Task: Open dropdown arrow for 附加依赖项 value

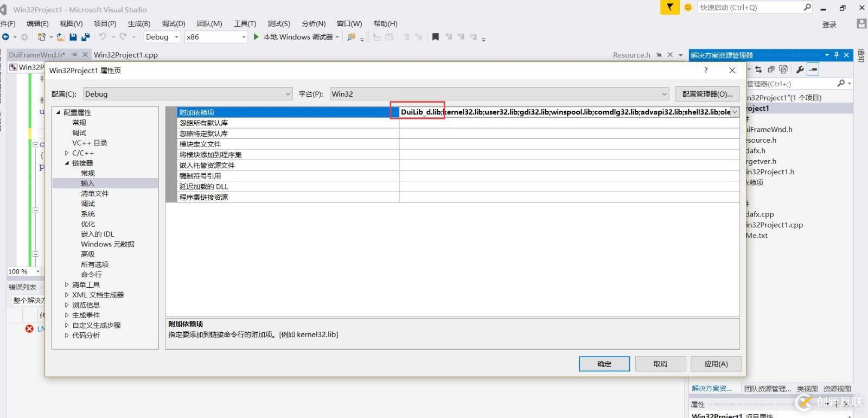Action: tap(735, 112)
